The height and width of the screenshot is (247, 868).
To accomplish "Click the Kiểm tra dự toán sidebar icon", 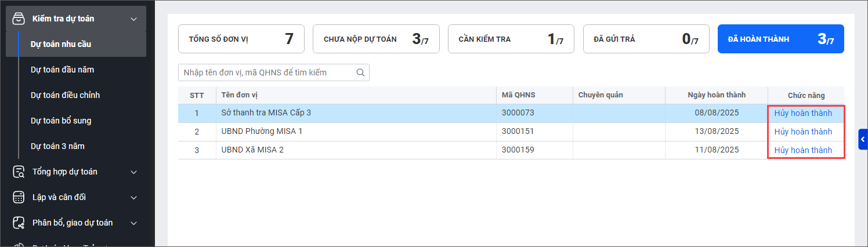I will tap(19, 19).
